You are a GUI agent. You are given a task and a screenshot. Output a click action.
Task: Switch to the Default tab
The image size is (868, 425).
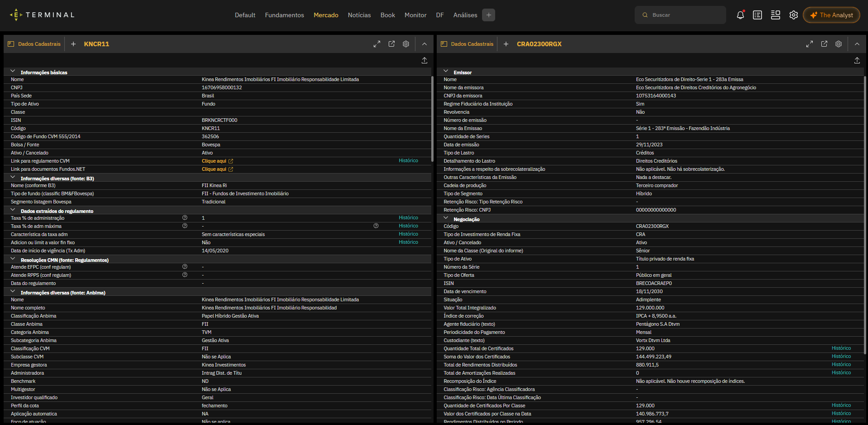point(245,15)
